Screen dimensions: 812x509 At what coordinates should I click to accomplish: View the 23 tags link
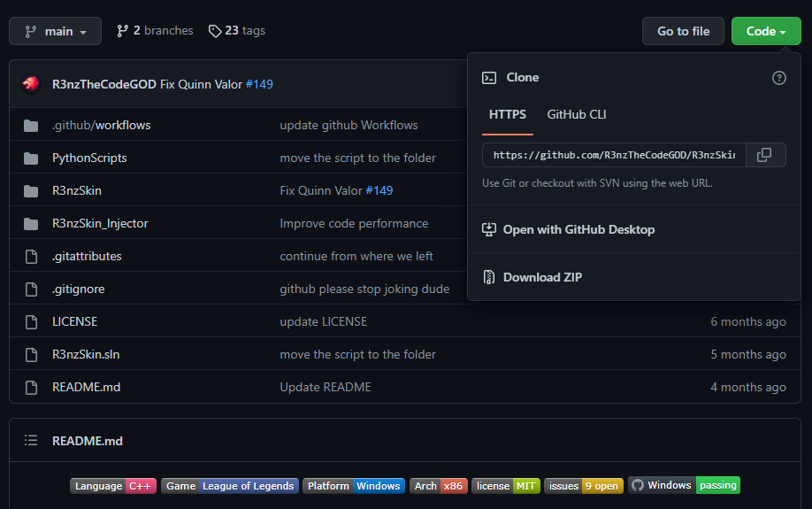click(237, 31)
